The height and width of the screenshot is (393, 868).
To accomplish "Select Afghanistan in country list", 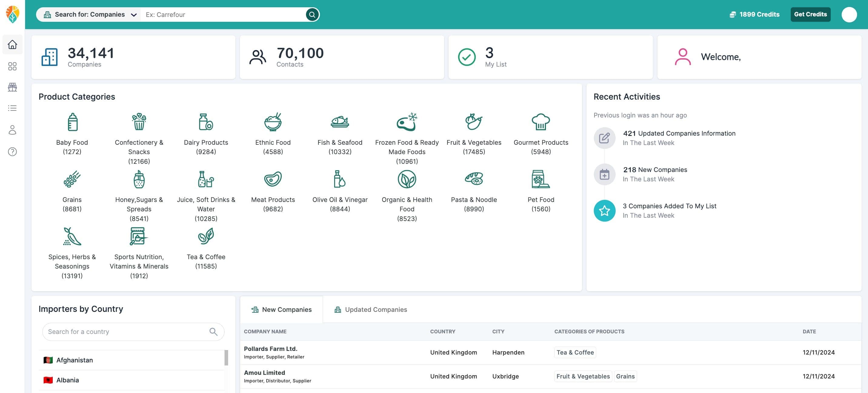I will tap(131, 360).
